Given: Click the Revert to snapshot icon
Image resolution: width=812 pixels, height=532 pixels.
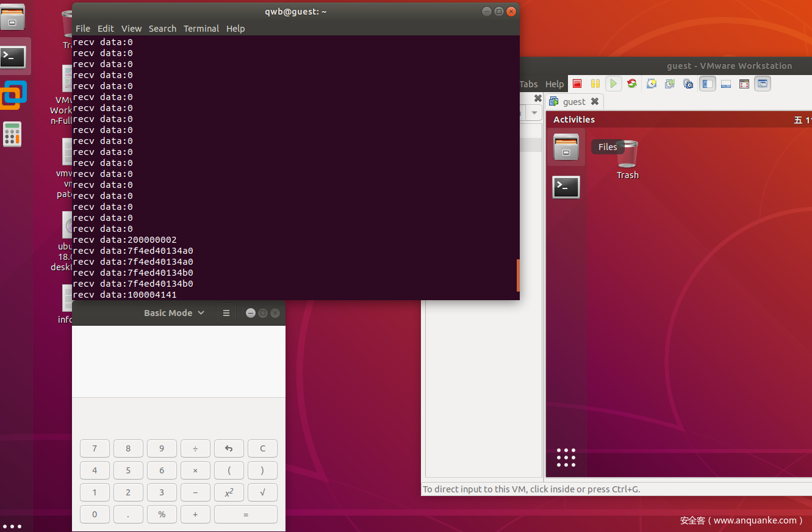Looking at the screenshot, I should [x=670, y=84].
